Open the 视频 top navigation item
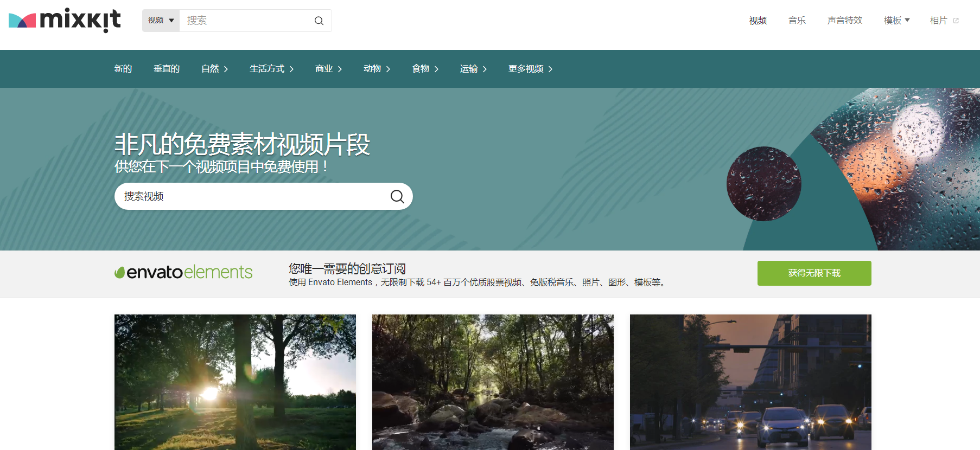 (758, 21)
